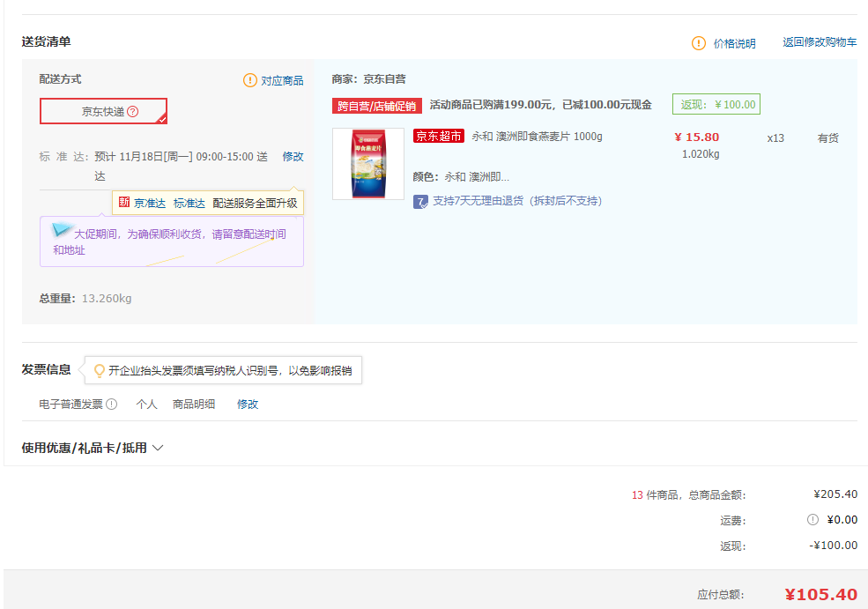Click the 京东超市 badge

439,137
